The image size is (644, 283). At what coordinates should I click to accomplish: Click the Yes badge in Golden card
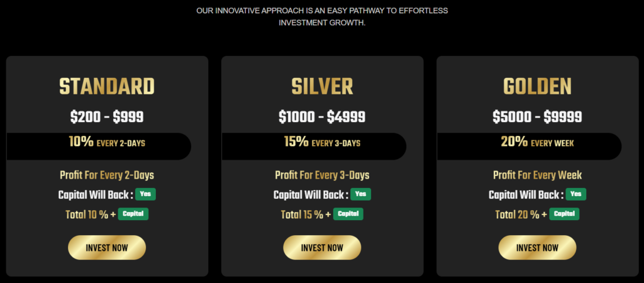575,194
